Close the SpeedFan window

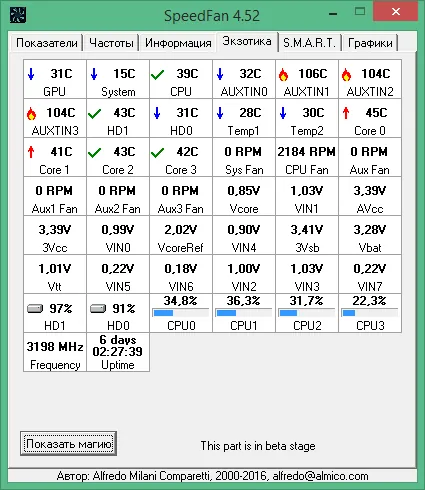(396, 12)
